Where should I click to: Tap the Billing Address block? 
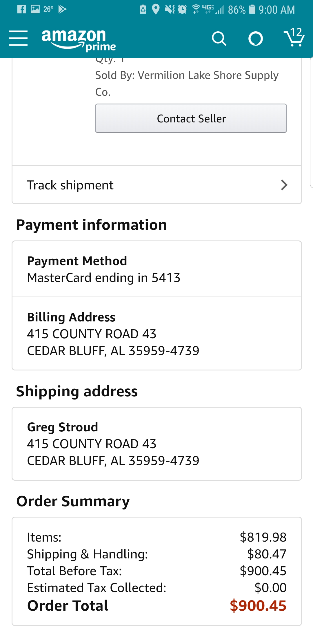pos(157,334)
